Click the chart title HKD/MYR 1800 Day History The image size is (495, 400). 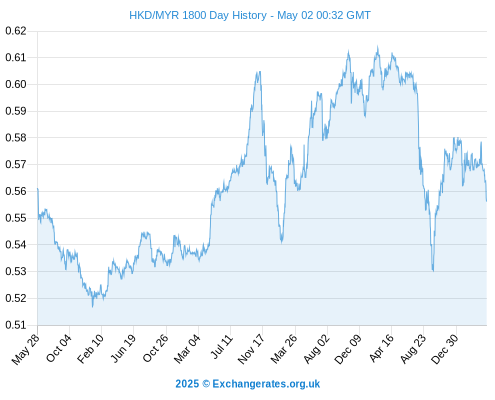[198, 15]
